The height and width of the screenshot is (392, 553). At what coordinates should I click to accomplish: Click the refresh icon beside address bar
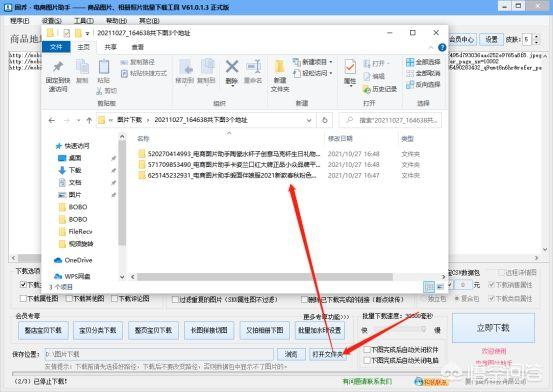[324, 120]
